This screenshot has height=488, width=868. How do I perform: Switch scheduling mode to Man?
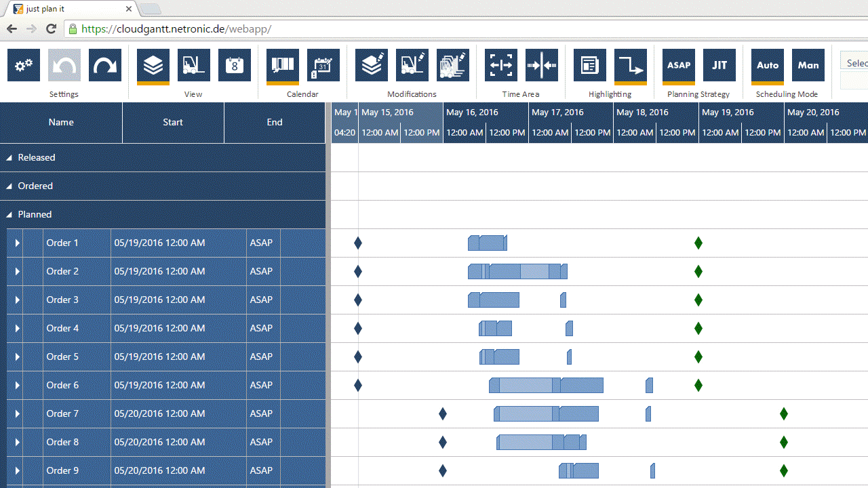(x=808, y=66)
